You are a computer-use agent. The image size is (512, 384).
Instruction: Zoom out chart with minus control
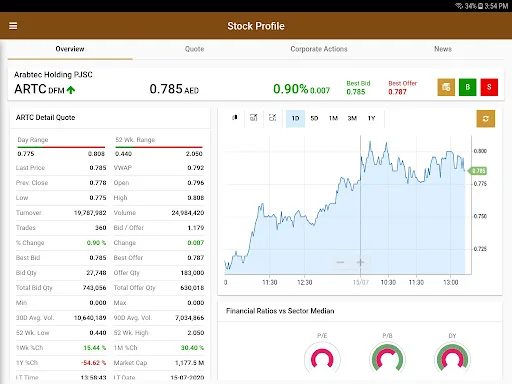click(340, 262)
